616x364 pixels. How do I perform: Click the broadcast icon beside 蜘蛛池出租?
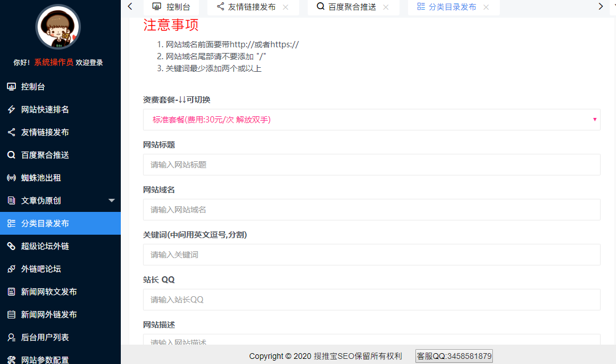[x=11, y=178]
